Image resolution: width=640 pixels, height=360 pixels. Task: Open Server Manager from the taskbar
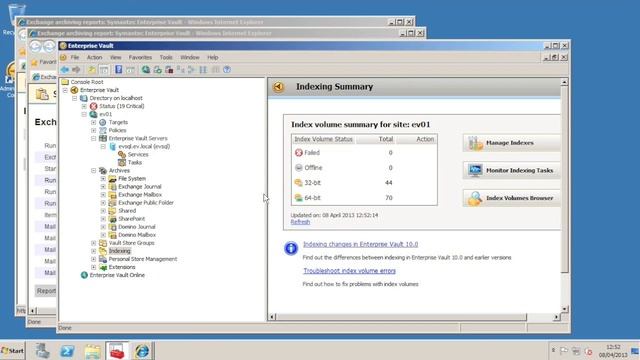pyautogui.click(x=42, y=351)
